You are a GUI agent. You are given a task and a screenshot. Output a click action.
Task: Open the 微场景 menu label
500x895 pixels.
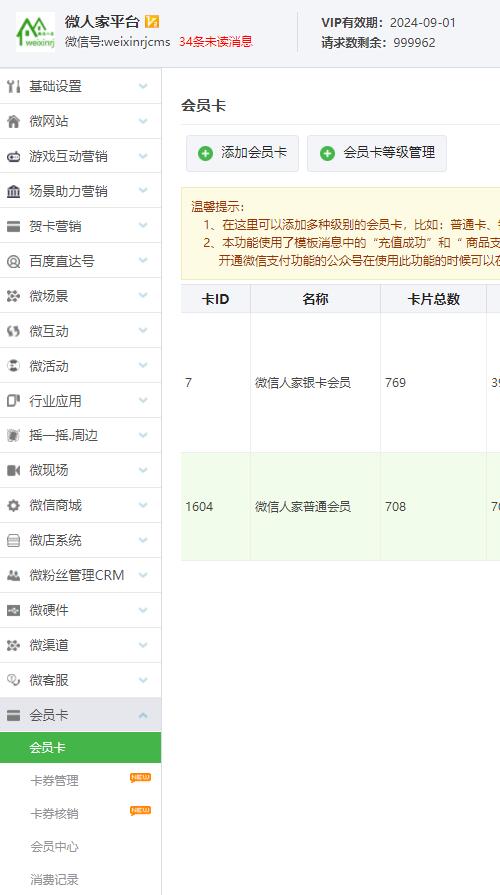[x=49, y=296]
